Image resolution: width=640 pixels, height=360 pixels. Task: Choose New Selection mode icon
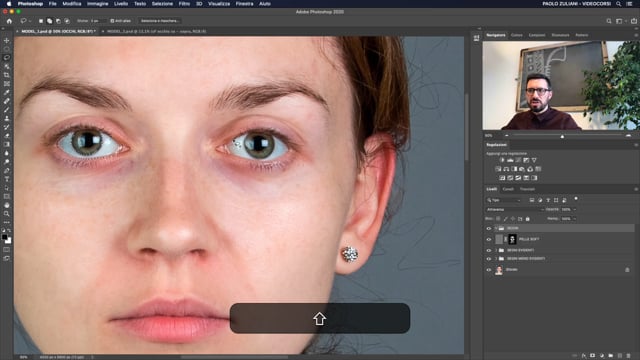[x=41, y=21]
